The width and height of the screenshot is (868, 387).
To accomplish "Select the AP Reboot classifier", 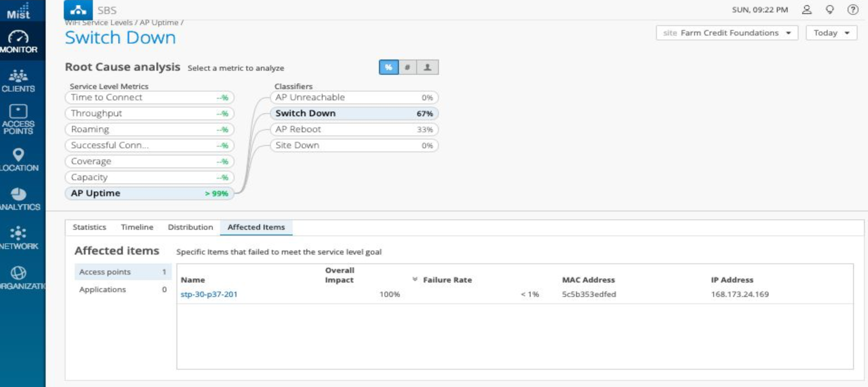I will [x=354, y=129].
